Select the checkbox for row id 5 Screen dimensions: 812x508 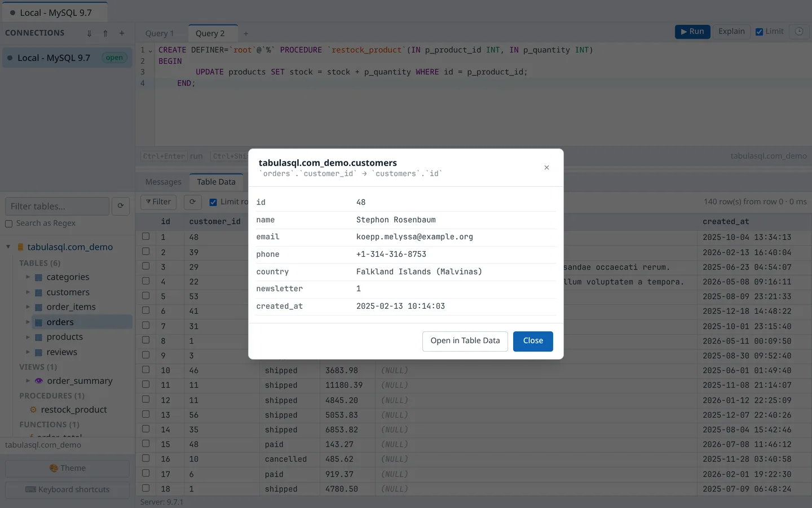click(x=145, y=296)
